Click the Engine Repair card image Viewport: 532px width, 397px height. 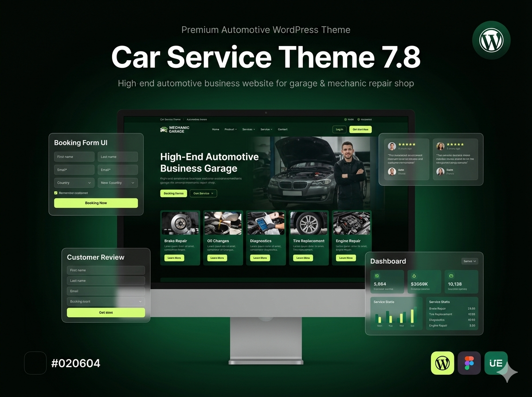[x=352, y=223]
